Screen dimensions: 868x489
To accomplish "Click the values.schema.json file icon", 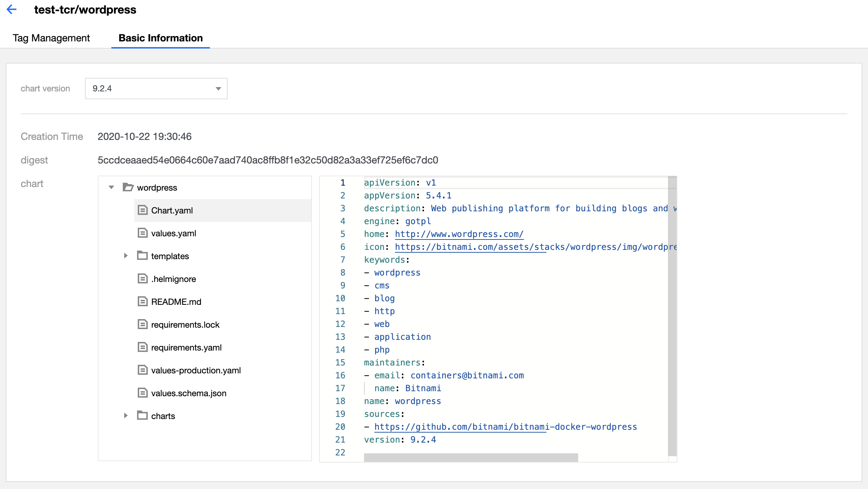I will click(x=142, y=393).
